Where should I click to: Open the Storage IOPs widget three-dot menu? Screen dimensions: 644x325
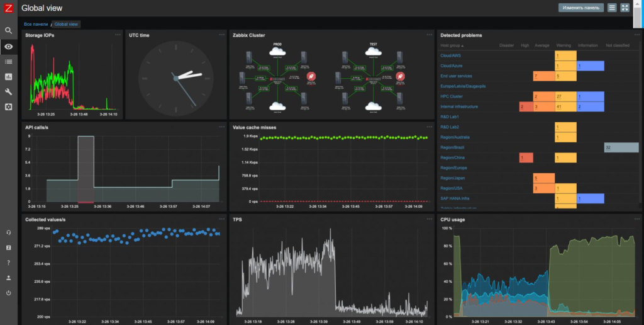click(118, 35)
